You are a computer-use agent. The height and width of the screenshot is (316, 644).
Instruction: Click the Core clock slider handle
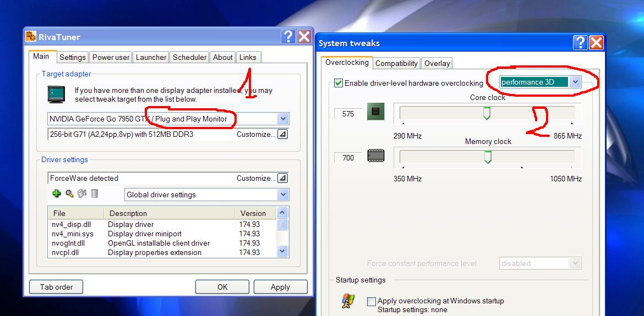coord(487,113)
